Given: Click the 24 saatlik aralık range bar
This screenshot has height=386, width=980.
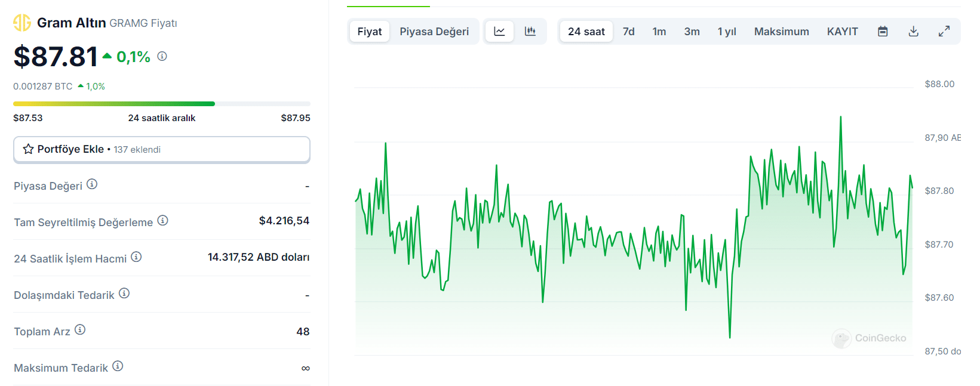Looking at the screenshot, I should (161, 104).
